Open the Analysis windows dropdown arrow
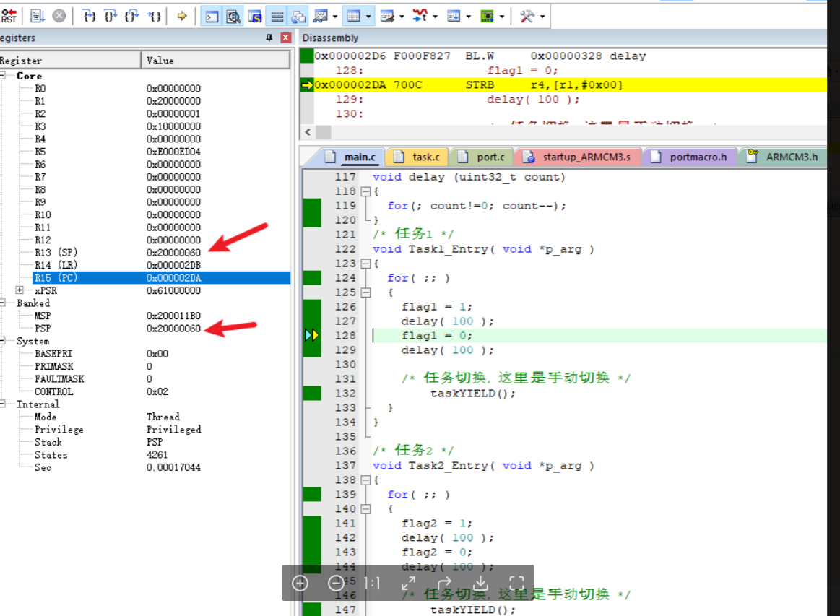The width and height of the screenshot is (840, 616). tap(435, 17)
